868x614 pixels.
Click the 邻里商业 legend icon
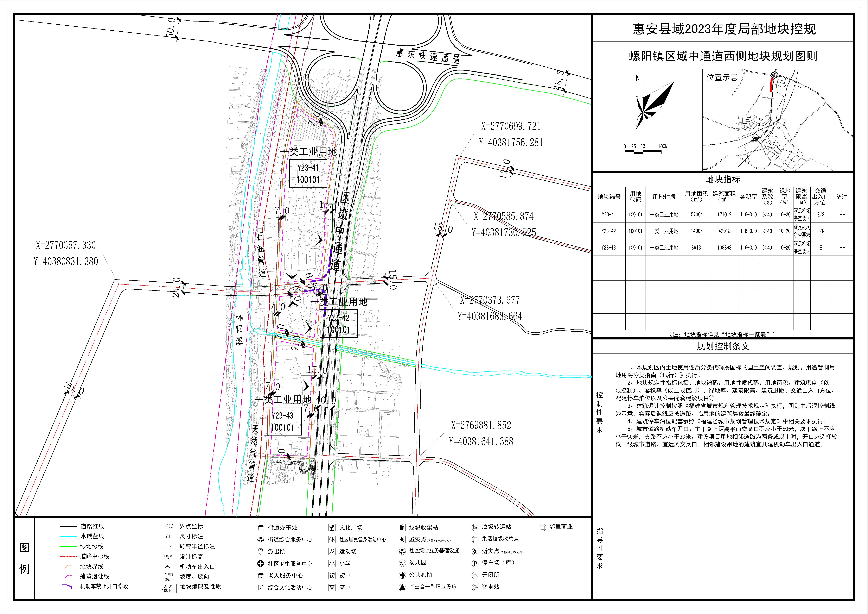click(x=542, y=527)
